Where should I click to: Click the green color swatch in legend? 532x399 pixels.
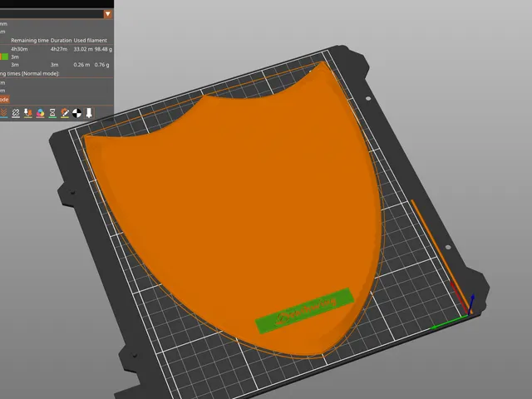coord(5,57)
